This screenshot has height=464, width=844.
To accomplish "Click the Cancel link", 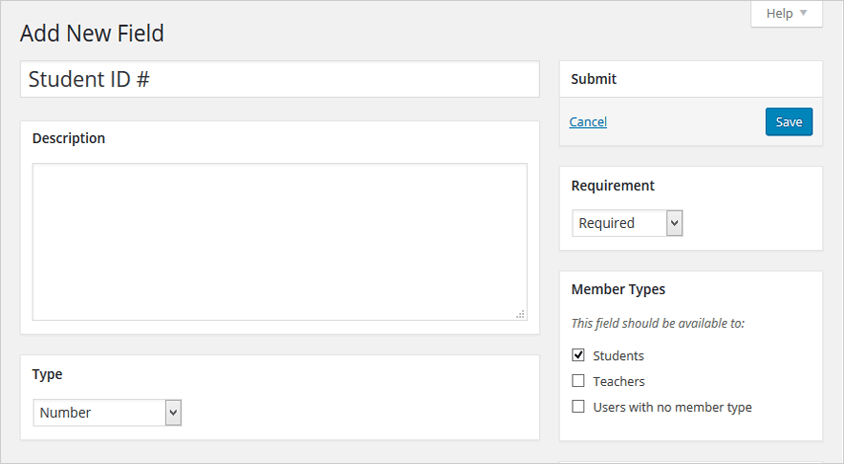I will coord(588,122).
